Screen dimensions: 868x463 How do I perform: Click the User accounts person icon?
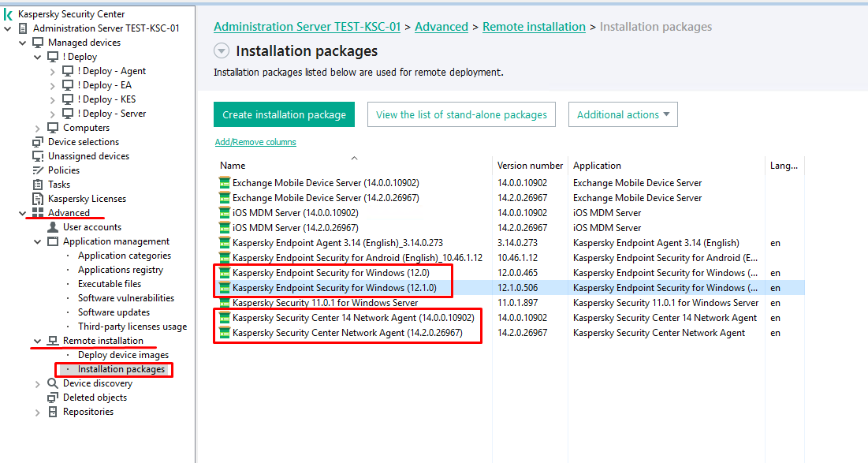(53, 227)
